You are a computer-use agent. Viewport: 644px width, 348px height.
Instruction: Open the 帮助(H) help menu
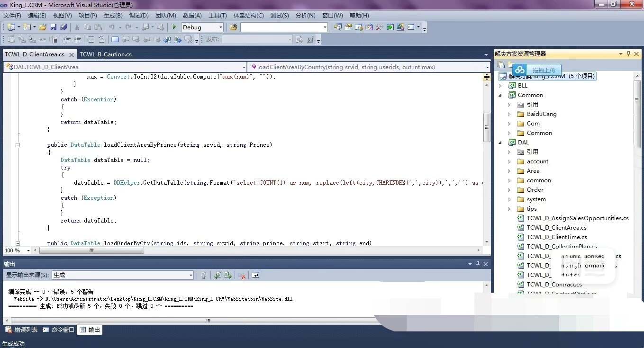click(x=359, y=16)
